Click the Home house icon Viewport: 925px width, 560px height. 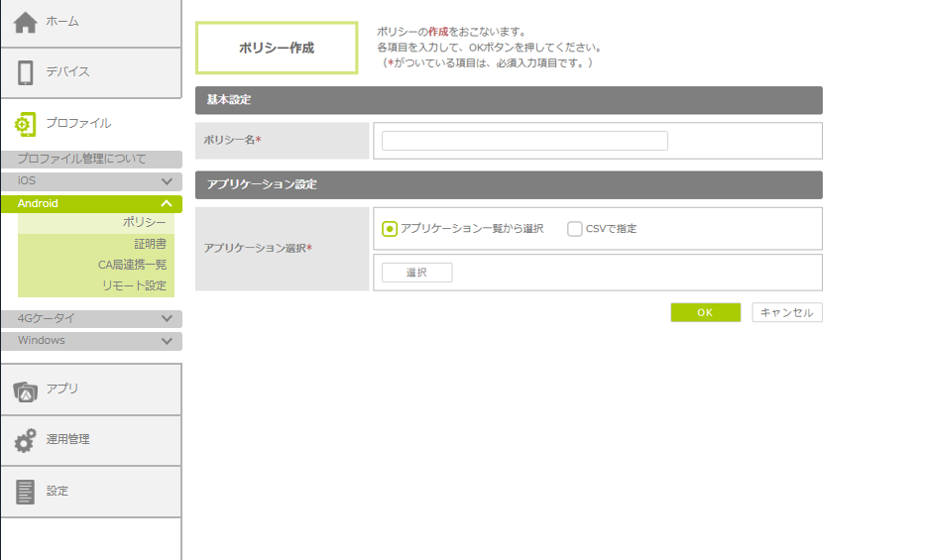point(26,22)
